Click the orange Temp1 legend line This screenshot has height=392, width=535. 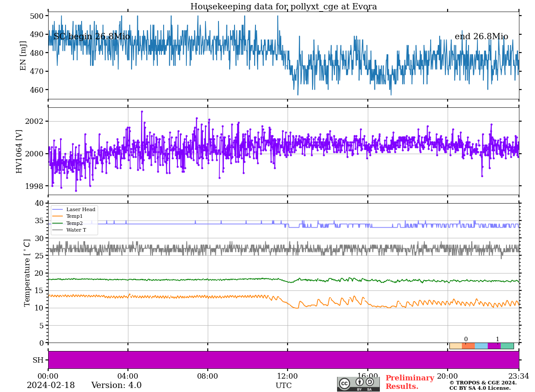click(x=58, y=216)
